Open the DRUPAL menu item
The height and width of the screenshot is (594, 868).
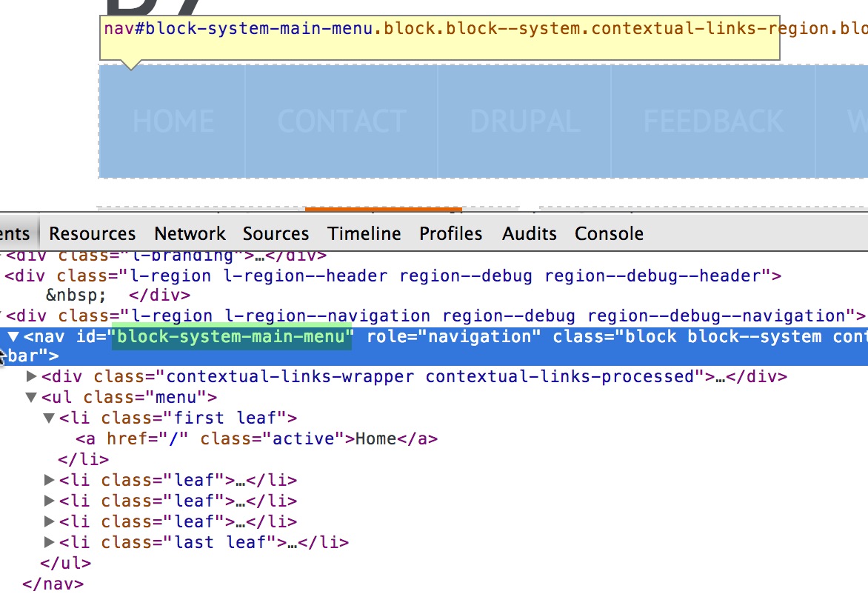pyautogui.click(x=524, y=121)
